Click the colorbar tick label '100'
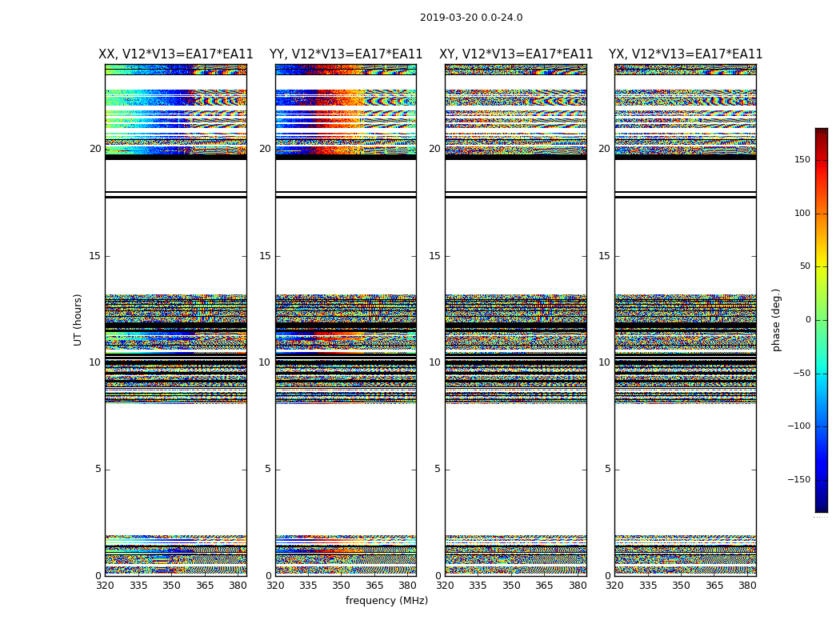 tap(802, 213)
